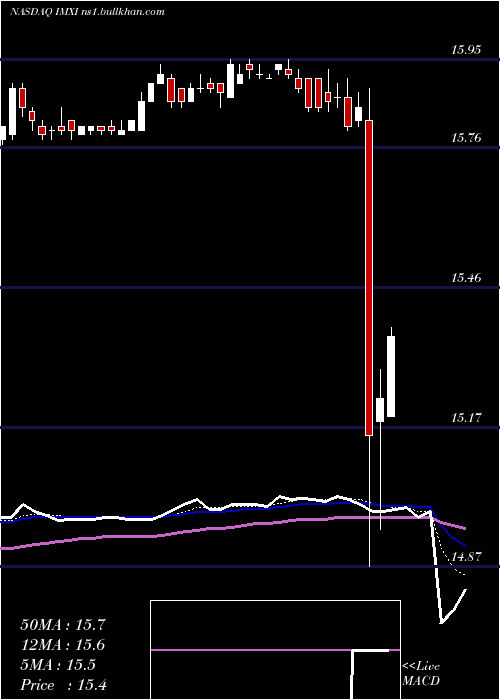This screenshot has height=700, width=500.
Task: Click the <<Live MACD label
Action: click(421, 674)
